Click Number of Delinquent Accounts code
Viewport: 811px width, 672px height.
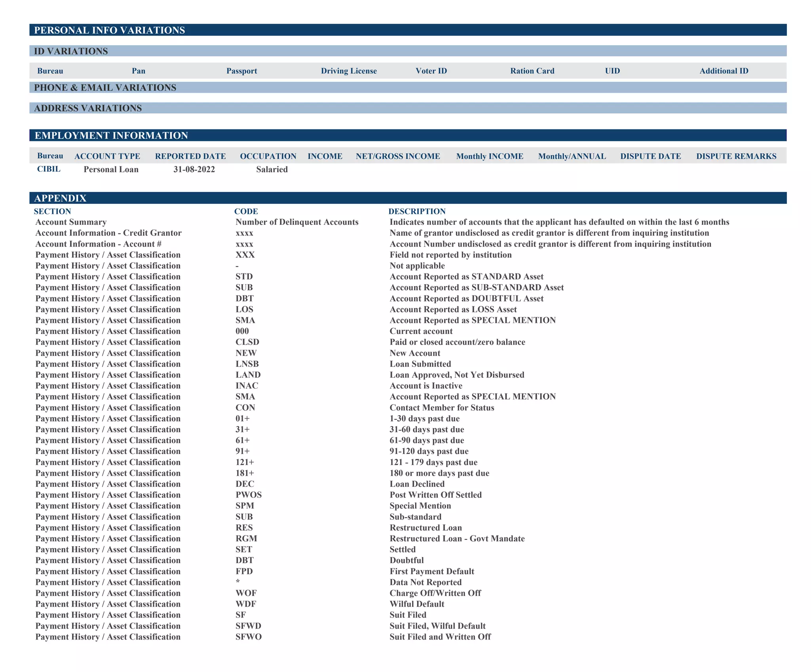click(297, 222)
